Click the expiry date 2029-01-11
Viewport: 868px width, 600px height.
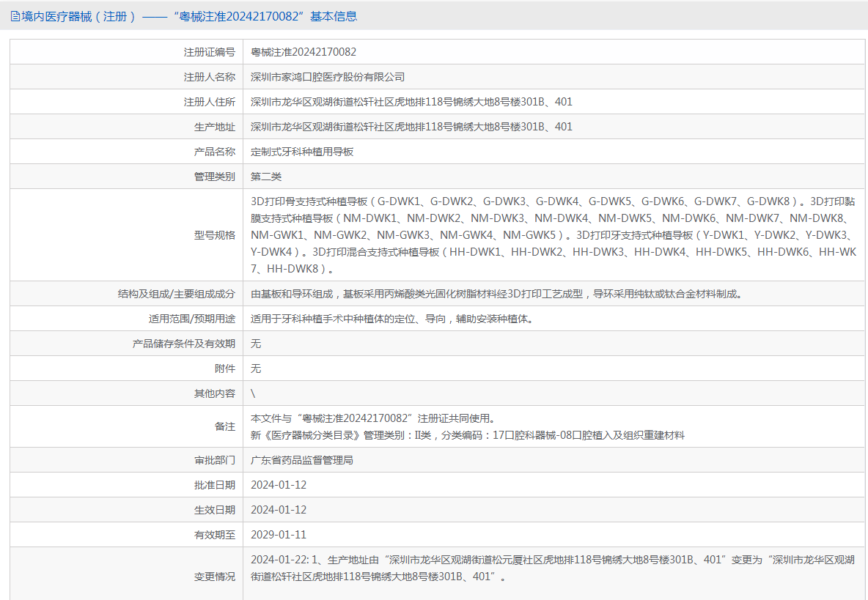[x=279, y=535]
